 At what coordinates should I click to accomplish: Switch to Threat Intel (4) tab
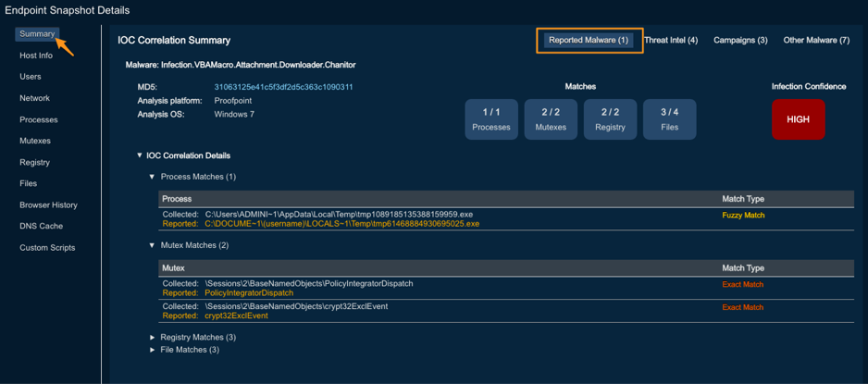point(671,41)
